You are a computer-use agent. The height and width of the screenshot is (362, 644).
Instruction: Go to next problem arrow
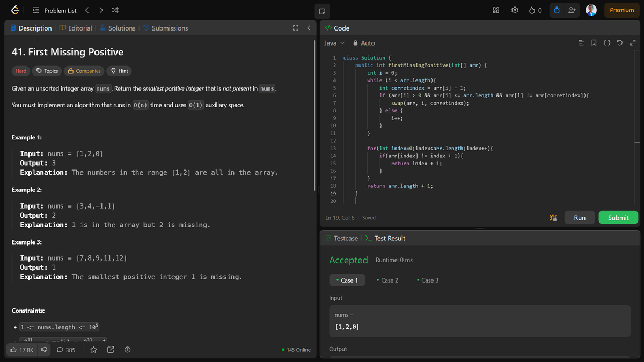click(101, 10)
